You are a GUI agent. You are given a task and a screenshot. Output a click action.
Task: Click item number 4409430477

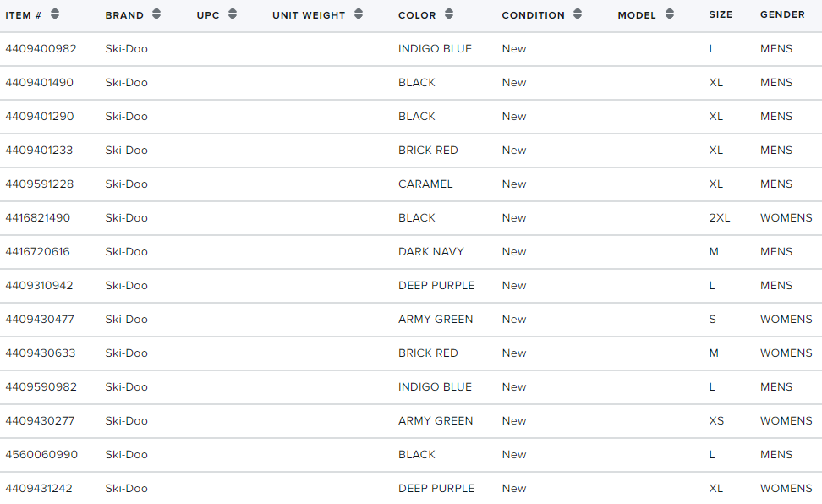point(40,320)
